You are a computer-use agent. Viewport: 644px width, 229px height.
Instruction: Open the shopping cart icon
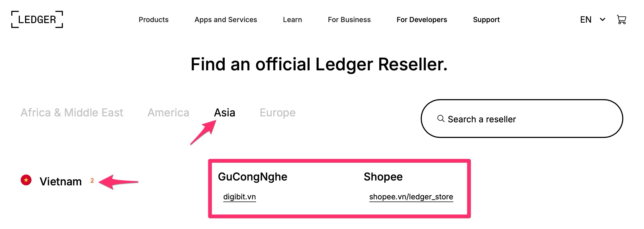coord(621,19)
